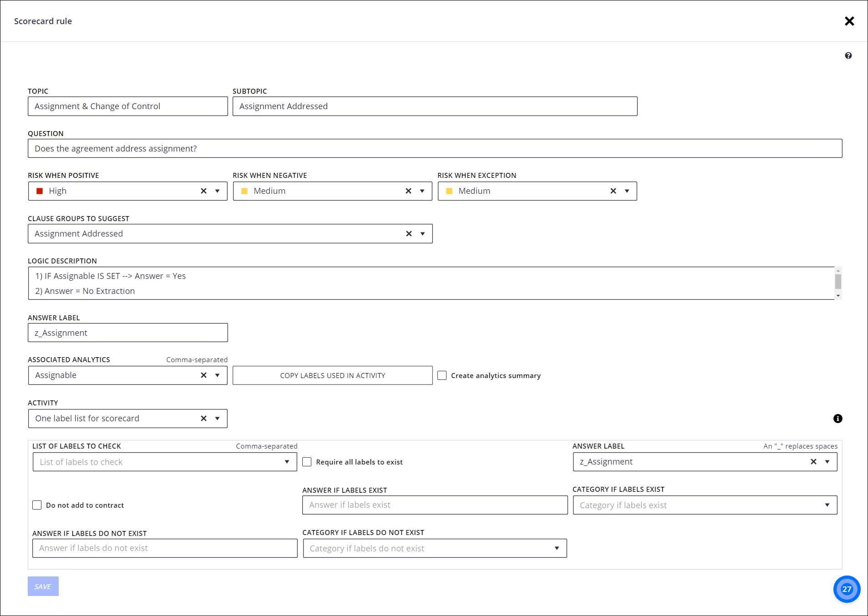This screenshot has height=616, width=868.
Task: Check Require all labels to exist
Action: [307, 462]
